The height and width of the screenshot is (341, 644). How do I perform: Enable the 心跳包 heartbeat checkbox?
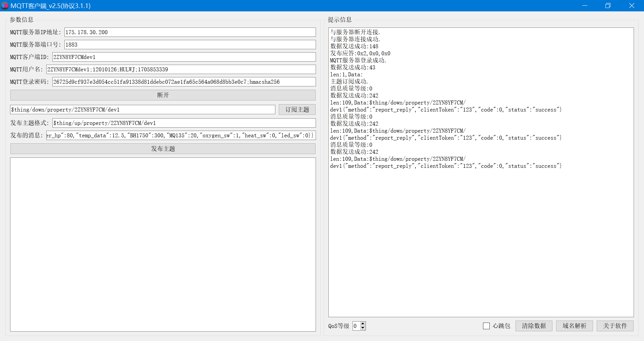pyautogui.click(x=486, y=326)
